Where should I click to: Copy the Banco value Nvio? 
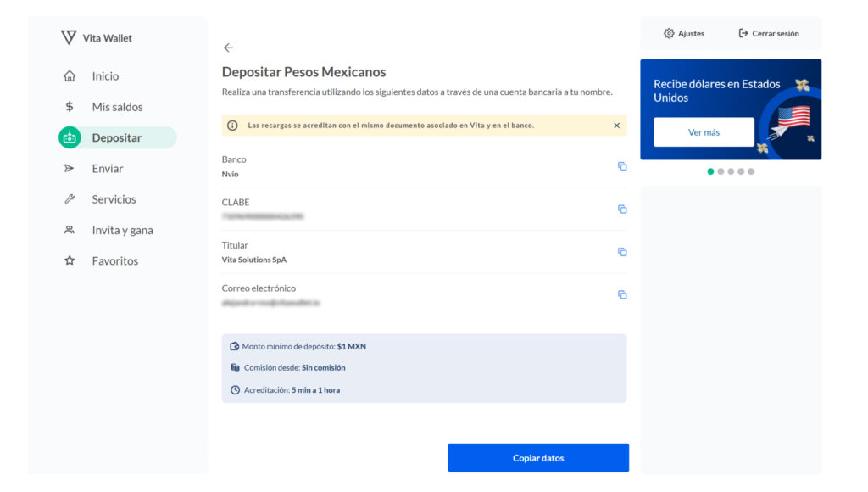[x=622, y=166]
